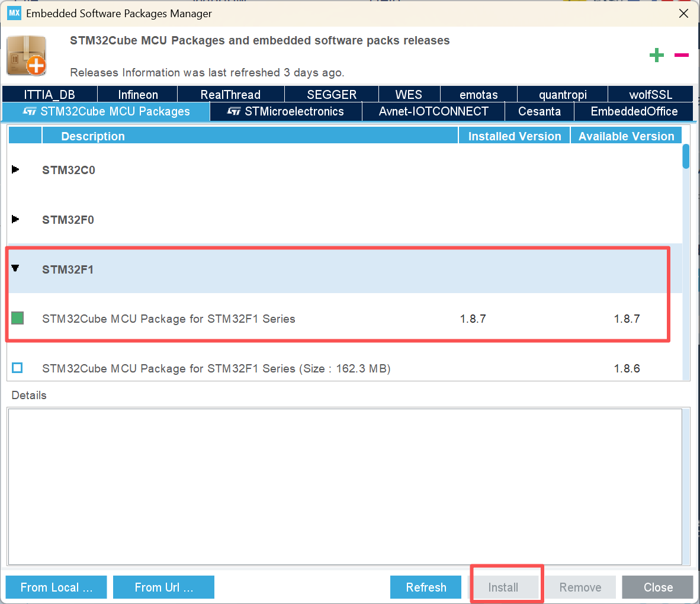Image resolution: width=700 pixels, height=604 pixels.
Task: Open the Cesanta tab
Action: [540, 111]
